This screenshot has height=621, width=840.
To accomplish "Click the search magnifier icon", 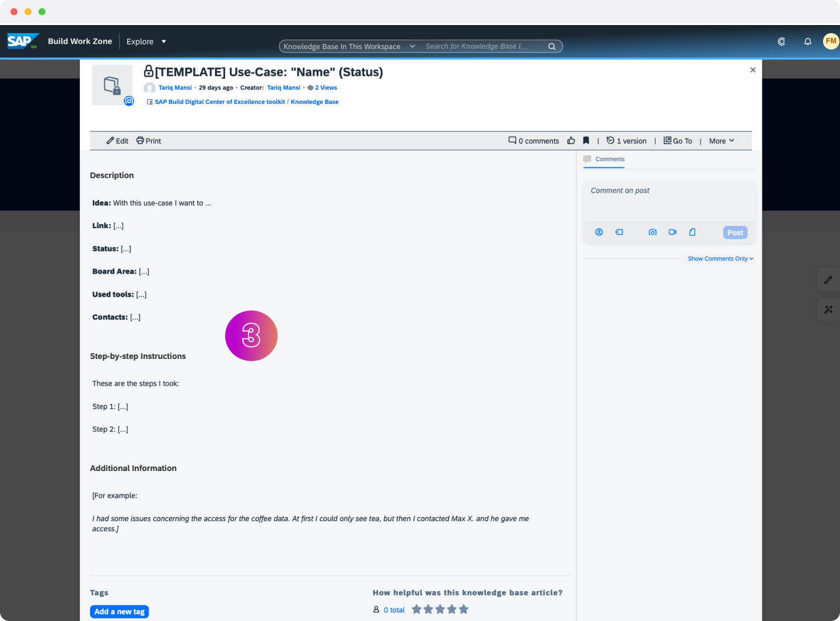I will (x=552, y=47).
